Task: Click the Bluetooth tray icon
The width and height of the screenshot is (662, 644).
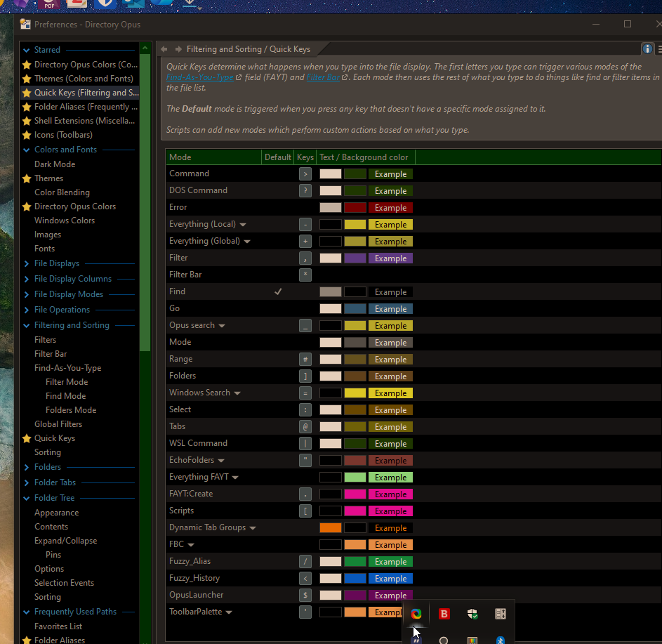Action: (501, 640)
